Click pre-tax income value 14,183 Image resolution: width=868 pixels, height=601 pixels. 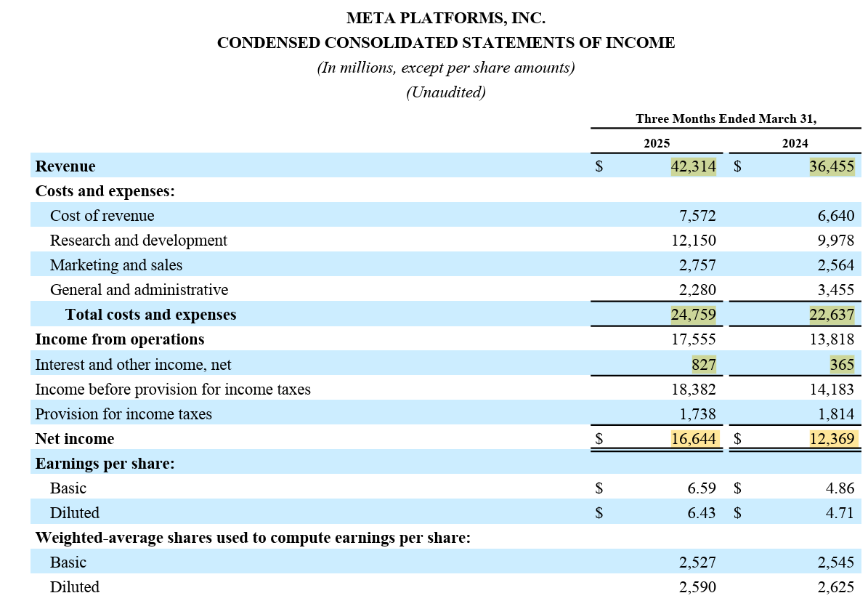832,390
